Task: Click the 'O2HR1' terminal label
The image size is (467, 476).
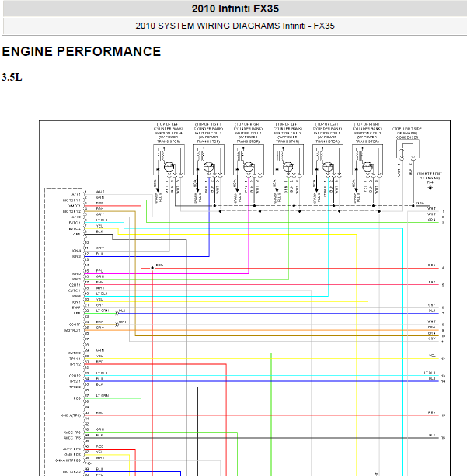Action: pos(75,285)
